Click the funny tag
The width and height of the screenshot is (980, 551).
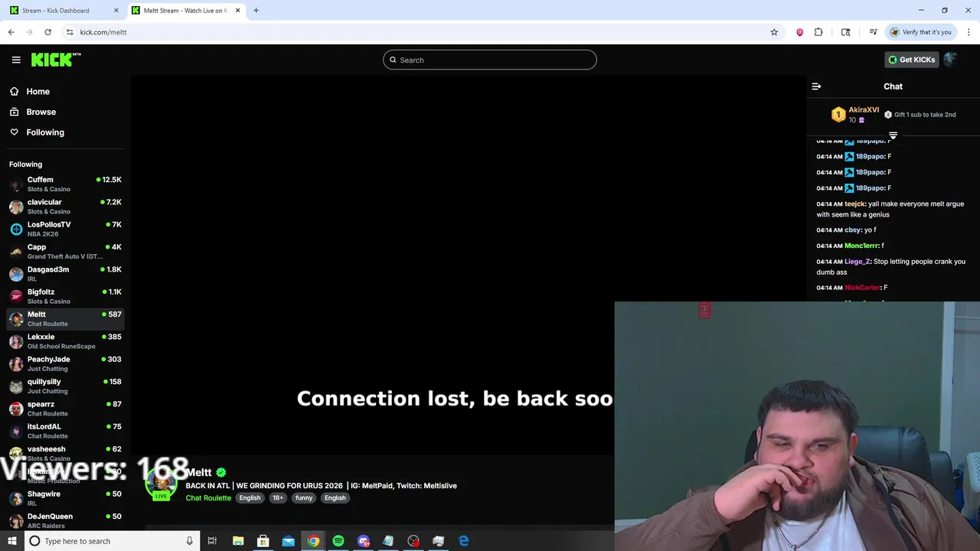[x=304, y=498]
